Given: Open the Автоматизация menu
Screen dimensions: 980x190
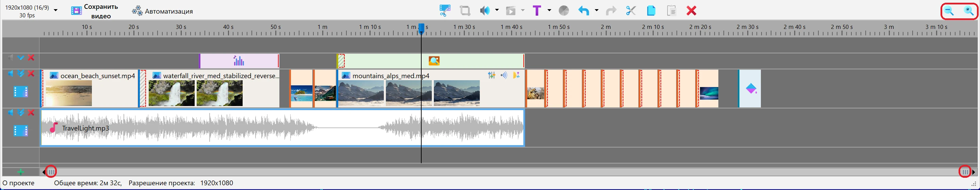Looking at the screenshot, I should (162, 11).
